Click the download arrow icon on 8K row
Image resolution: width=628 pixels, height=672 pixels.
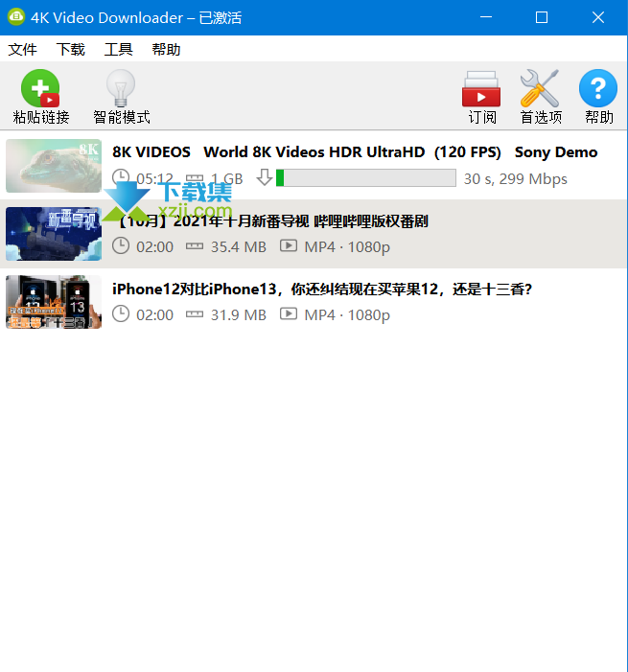[265, 177]
